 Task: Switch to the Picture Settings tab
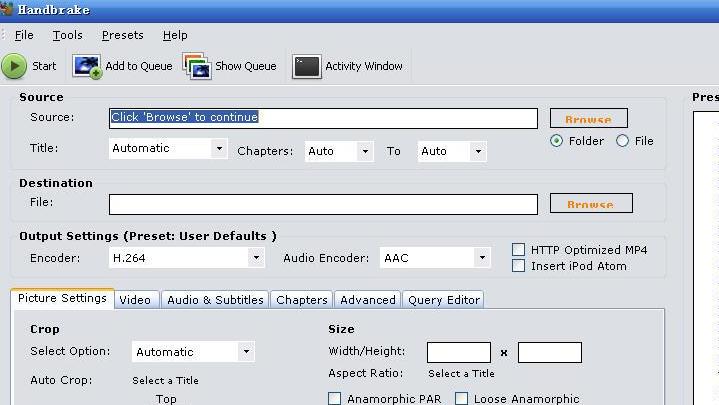click(62, 298)
